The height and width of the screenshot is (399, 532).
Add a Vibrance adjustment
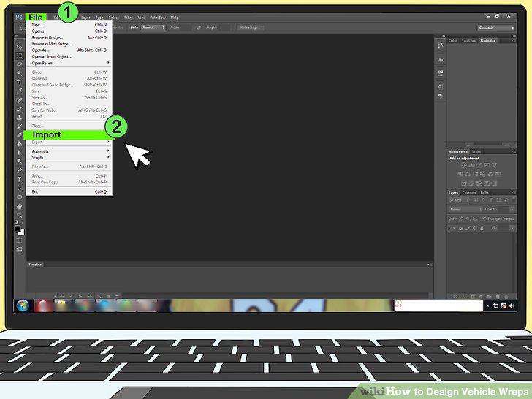click(x=494, y=165)
